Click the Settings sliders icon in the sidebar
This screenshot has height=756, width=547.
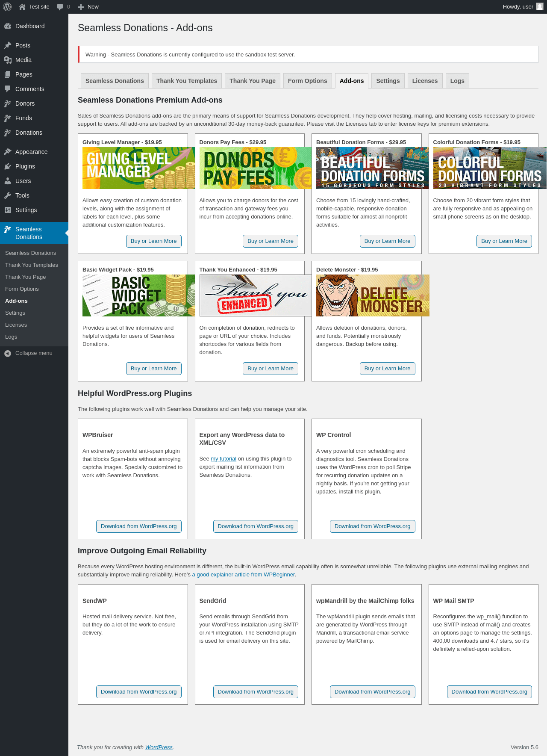click(x=8, y=210)
